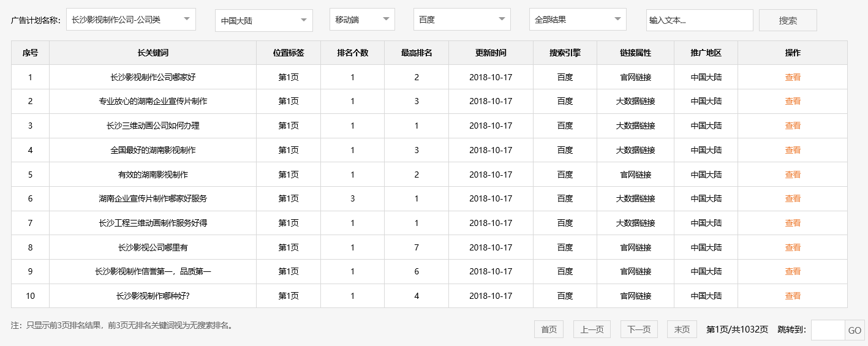
Task: Open 查看 on the 长沙影视公司哪里有 row
Action: [x=793, y=247]
